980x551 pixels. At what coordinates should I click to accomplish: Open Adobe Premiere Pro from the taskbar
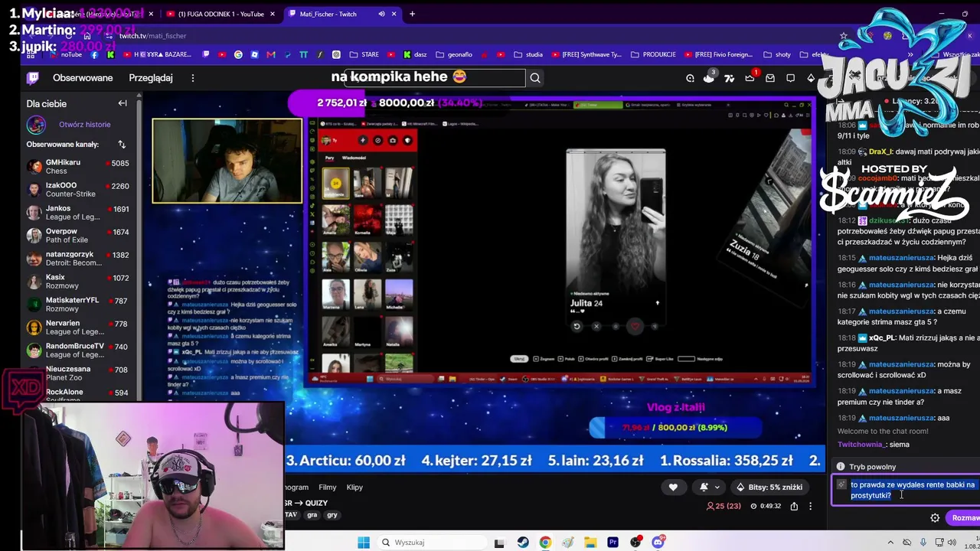tap(612, 543)
